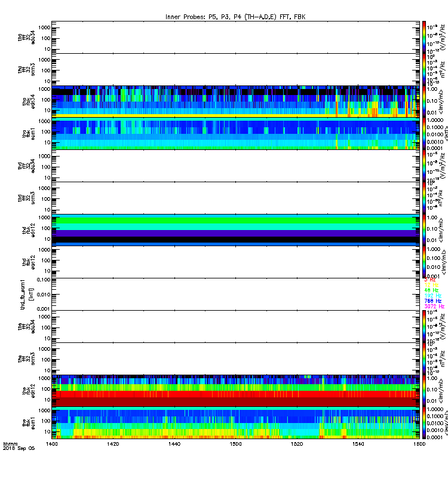This screenshot has height=478, width=448.
Task: Click the yellow '12 Hz' legend entry
Action: tap(431, 285)
